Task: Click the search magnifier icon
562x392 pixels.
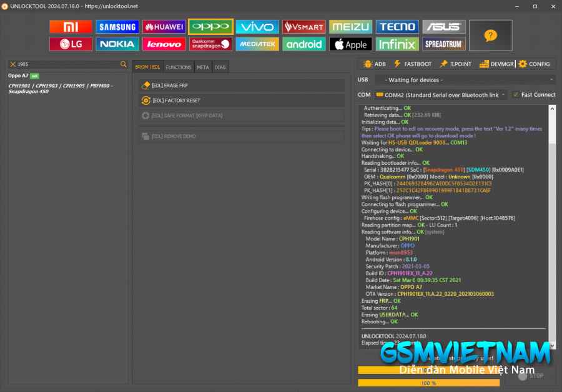Action: (123, 64)
